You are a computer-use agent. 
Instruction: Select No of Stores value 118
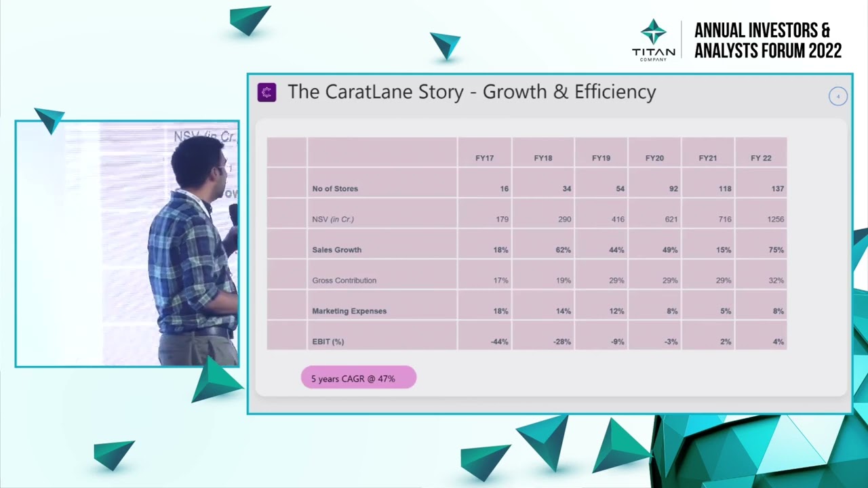[x=725, y=188]
